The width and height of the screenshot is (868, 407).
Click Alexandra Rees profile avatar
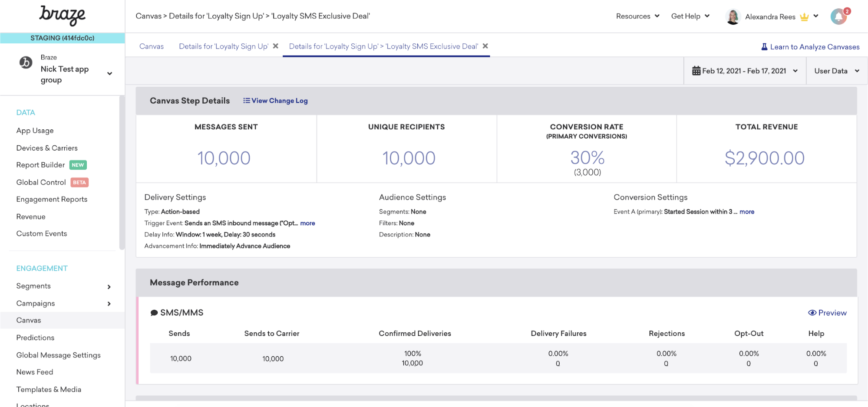tap(733, 16)
